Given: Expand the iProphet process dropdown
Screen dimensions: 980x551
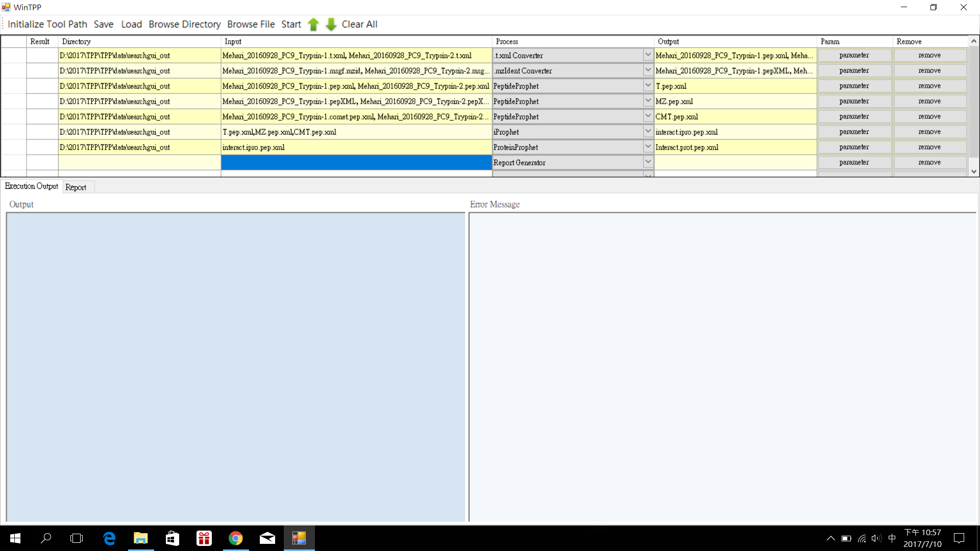Looking at the screenshot, I should tap(648, 132).
